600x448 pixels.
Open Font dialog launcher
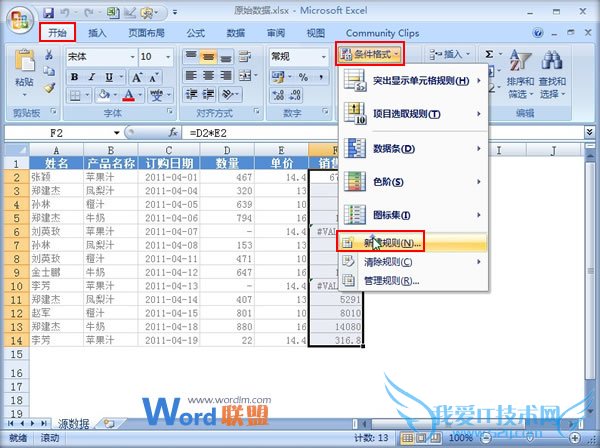pos(169,111)
